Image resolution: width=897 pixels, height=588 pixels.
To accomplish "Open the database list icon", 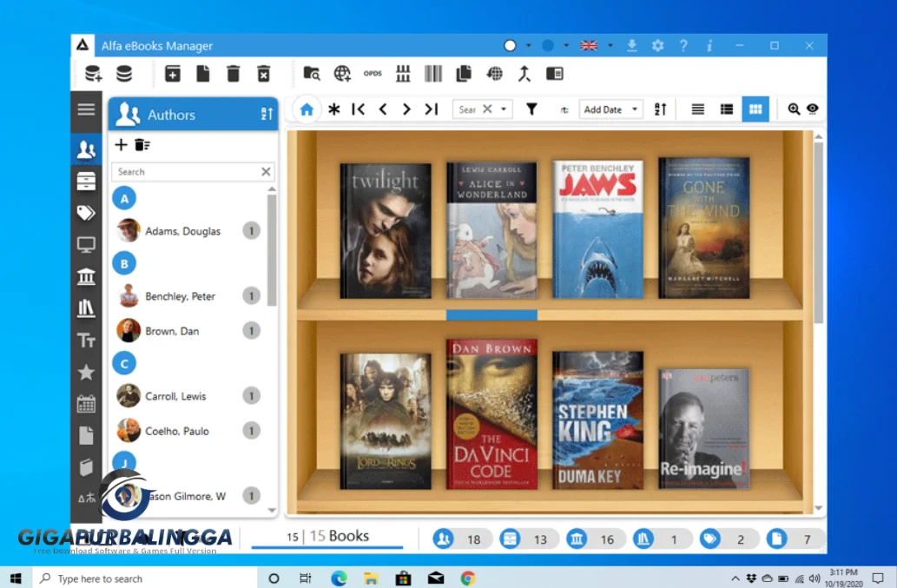I will coord(124,74).
